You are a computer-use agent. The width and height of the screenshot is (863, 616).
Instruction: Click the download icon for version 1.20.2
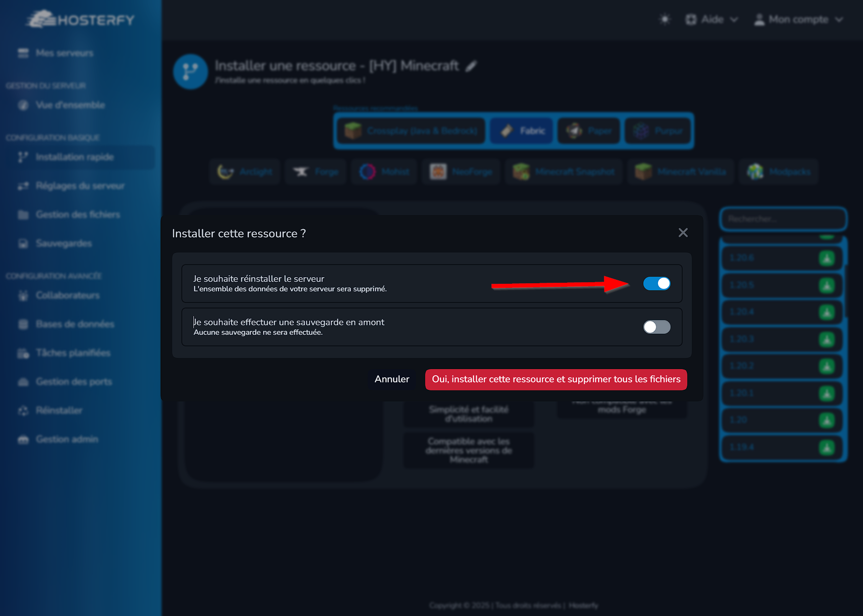tap(827, 366)
